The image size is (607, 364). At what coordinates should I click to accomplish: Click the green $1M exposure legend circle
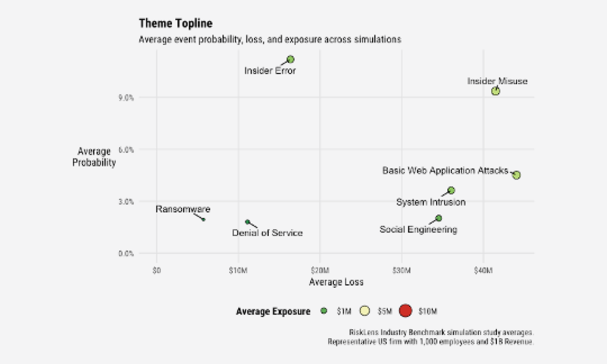(324, 311)
